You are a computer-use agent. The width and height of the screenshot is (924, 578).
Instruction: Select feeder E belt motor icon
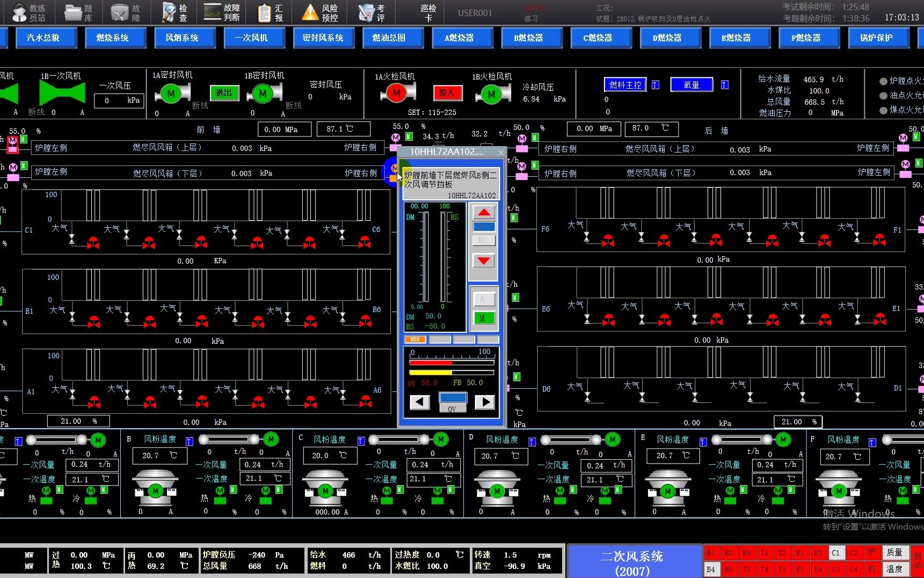tap(783, 439)
